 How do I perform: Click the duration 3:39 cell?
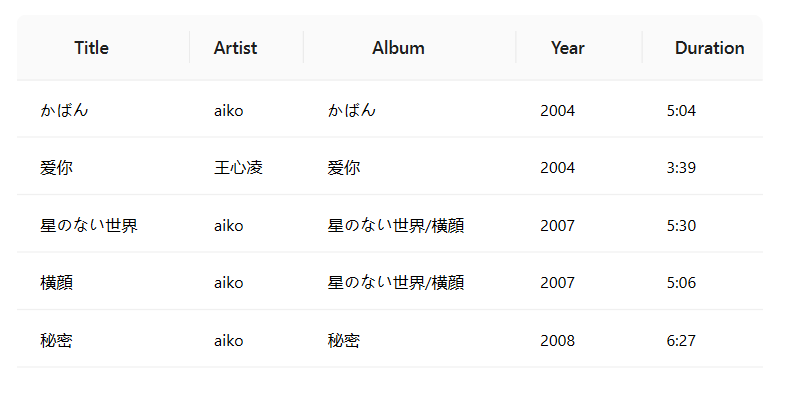681,167
